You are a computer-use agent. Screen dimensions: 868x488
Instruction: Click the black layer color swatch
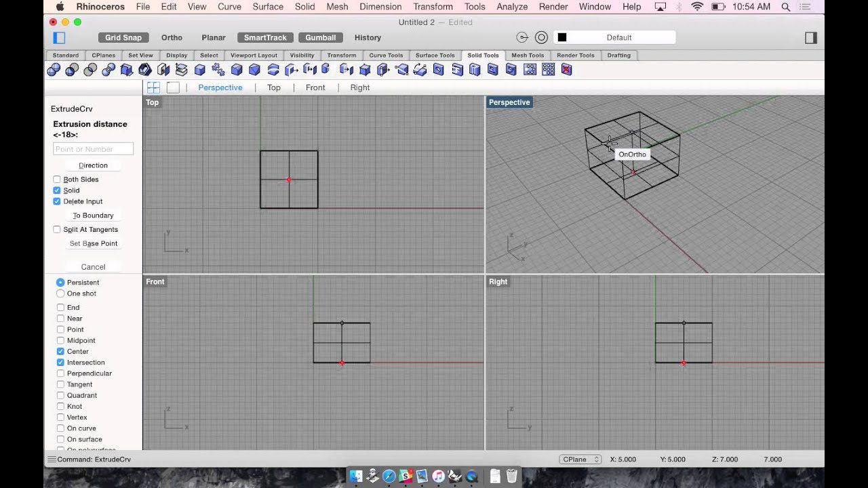[x=562, y=38]
